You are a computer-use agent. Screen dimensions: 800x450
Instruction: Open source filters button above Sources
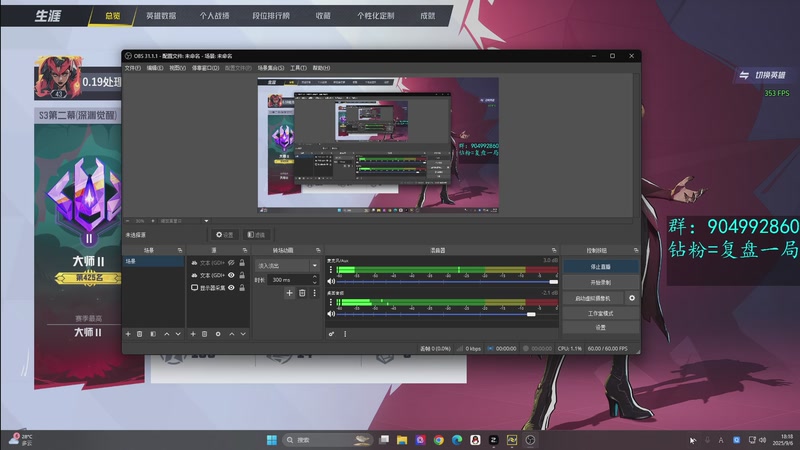tap(256, 235)
